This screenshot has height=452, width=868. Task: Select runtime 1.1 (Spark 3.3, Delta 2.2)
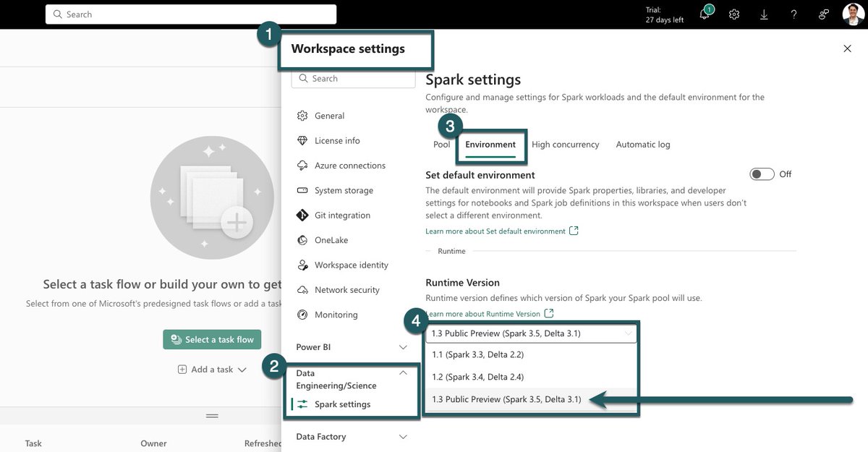coord(532,354)
